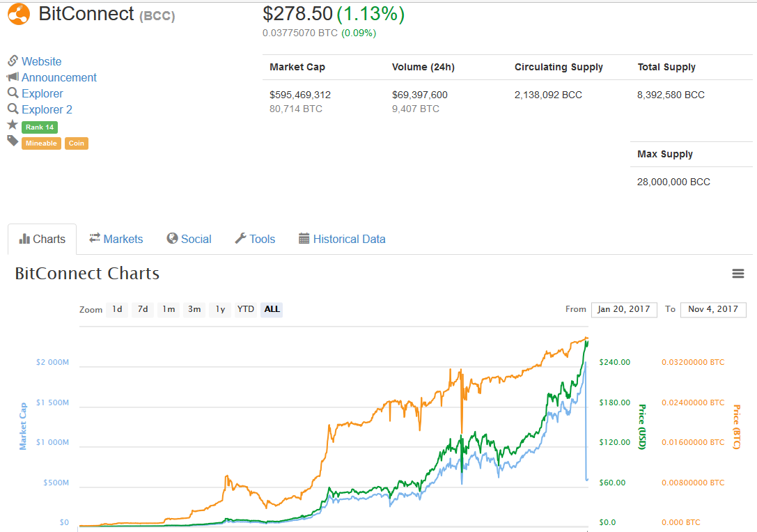757x532 pixels.
Task: Open the Explorer link
Action: [x=42, y=93]
